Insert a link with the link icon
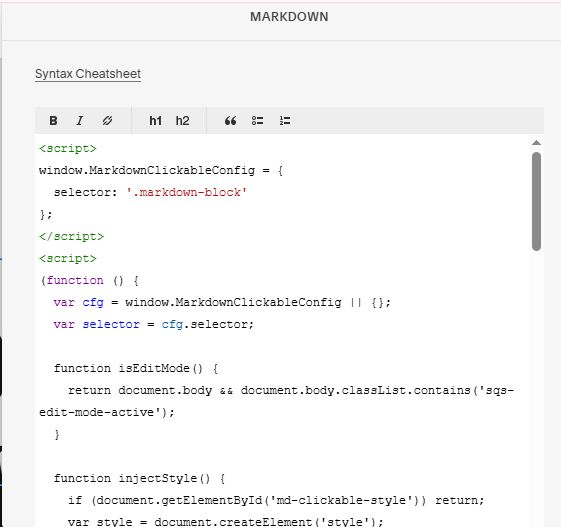The height and width of the screenshot is (527, 561). (x=107, y=121)
